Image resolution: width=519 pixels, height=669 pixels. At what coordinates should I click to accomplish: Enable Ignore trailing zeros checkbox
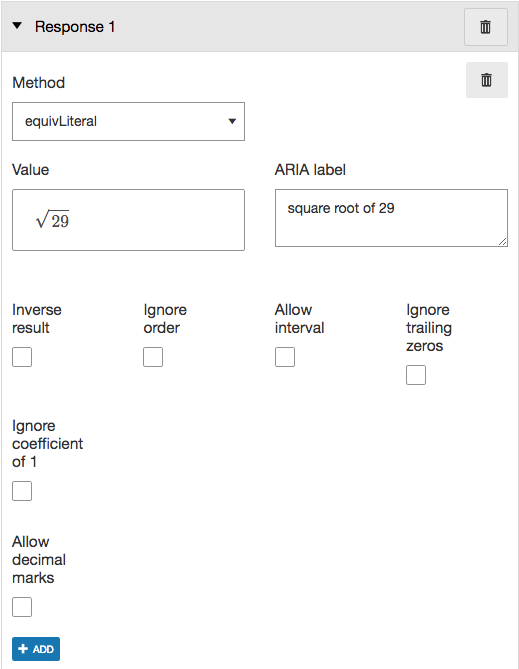(x=416, y=375)
